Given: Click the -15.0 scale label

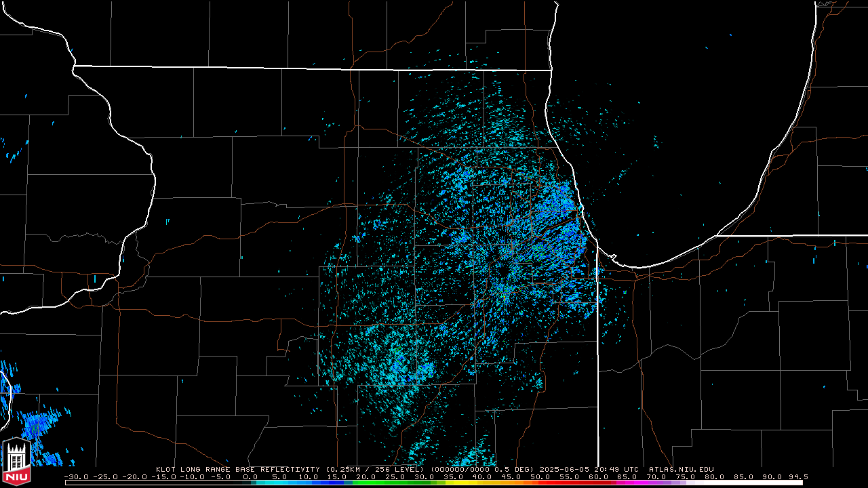Looking at the screenshot, I should point(163,476).
